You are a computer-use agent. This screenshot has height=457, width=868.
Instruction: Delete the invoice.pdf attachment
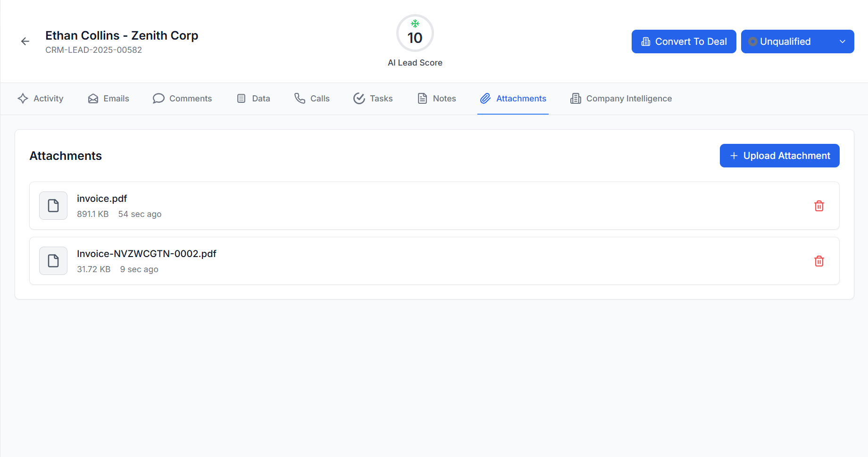(819, 206)
